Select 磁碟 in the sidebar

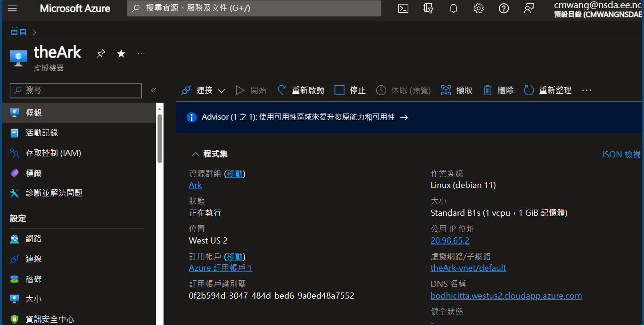(x=78, y=279)
